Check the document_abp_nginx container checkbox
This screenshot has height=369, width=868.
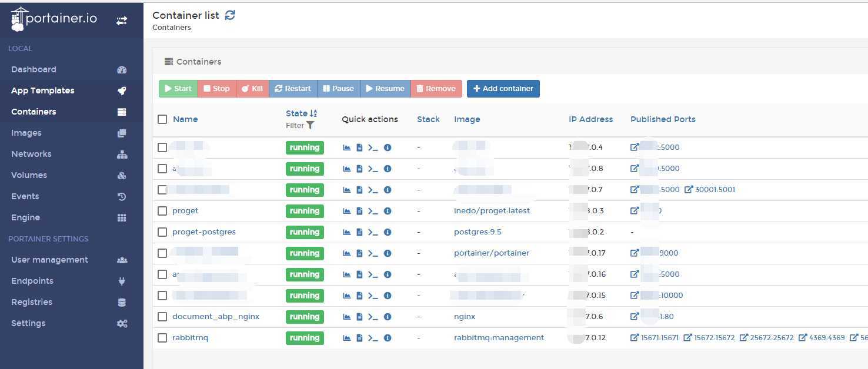click(162, 317)
